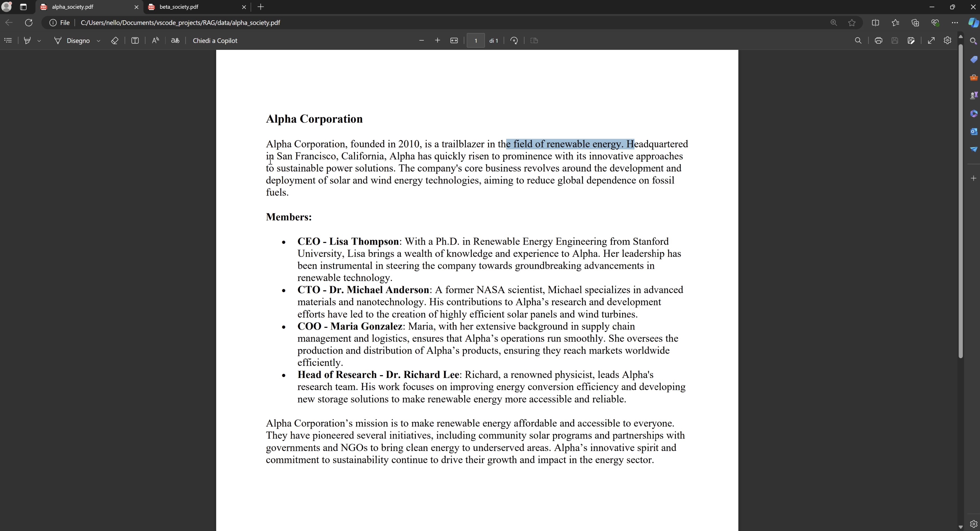980x531 pixels.
Task: Add this page to favorites star
Action: pos(852,23)
